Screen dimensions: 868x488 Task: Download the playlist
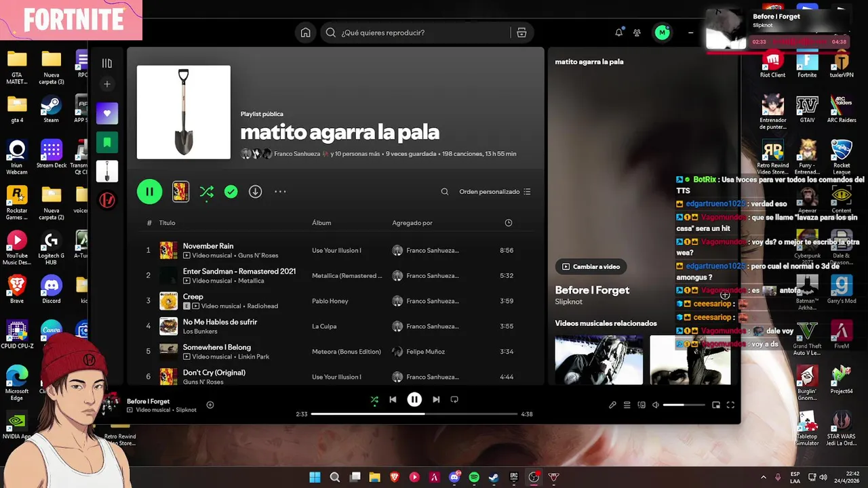(255, 192)
